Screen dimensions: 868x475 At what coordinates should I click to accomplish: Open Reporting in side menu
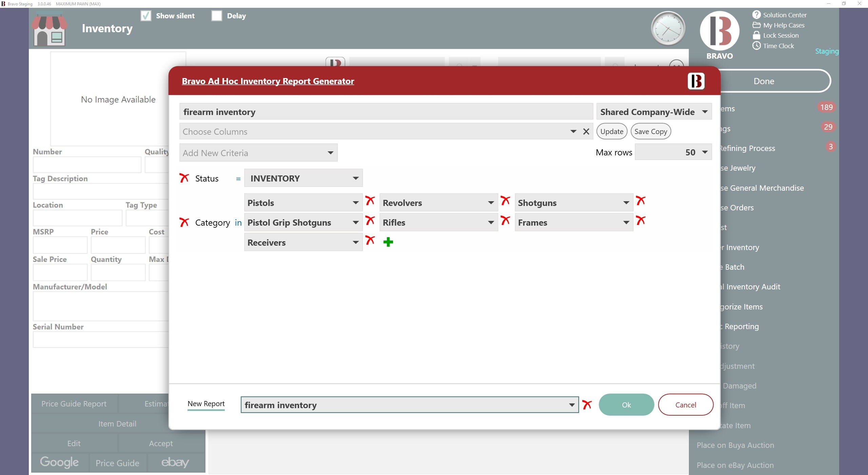[740, 326]
